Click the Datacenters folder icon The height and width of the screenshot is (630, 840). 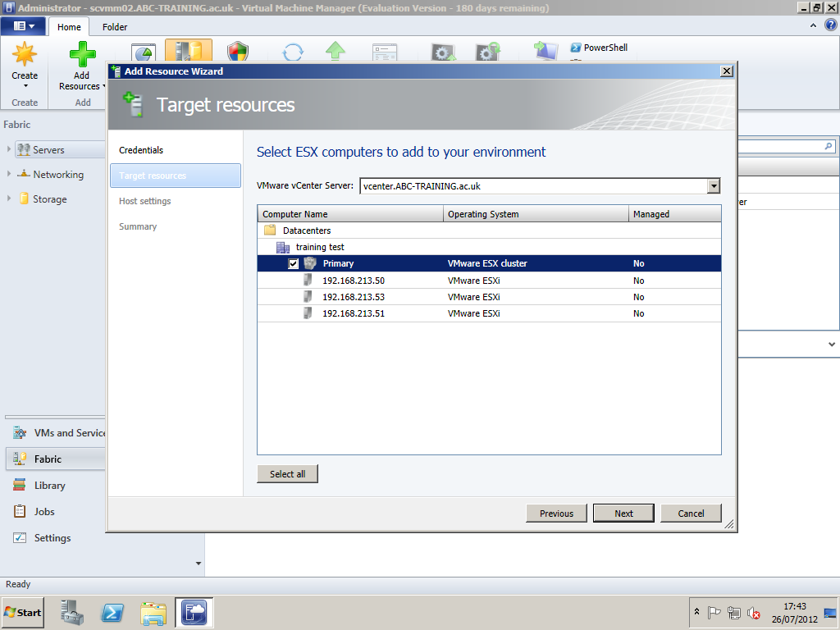[270, 231]
